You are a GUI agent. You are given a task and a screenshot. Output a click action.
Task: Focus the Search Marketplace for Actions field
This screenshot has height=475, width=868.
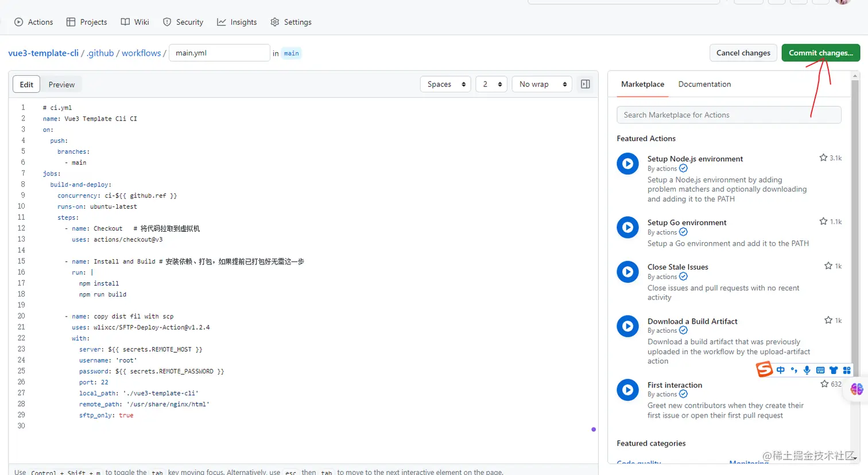click(x=729, y=115)
